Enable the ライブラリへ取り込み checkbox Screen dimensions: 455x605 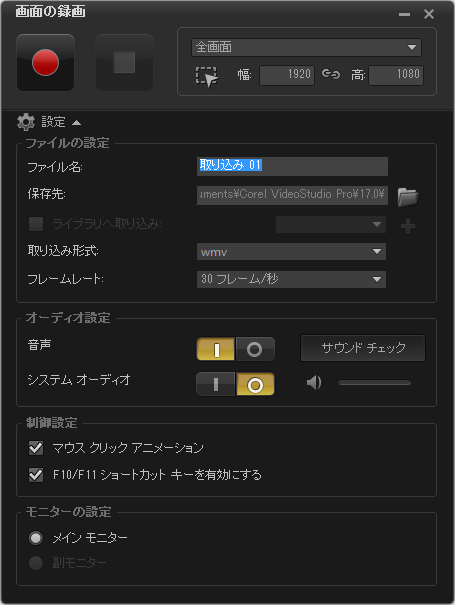(x=36, y=224)
